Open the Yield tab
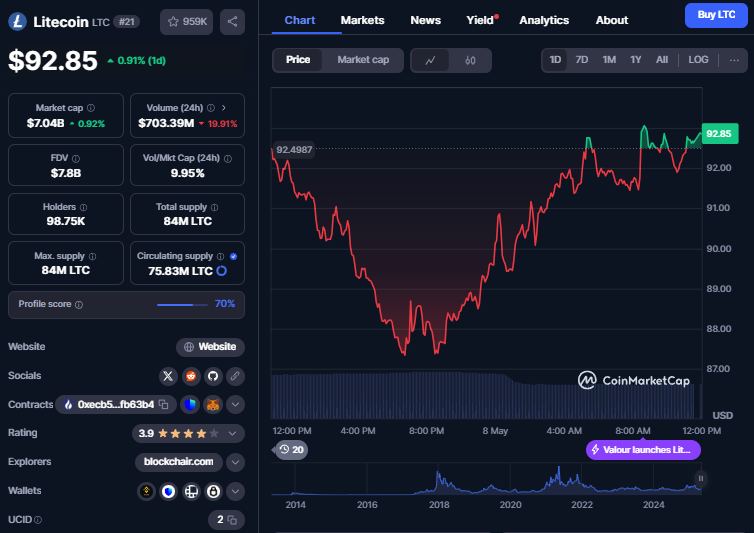 click(x=480, y=20)
